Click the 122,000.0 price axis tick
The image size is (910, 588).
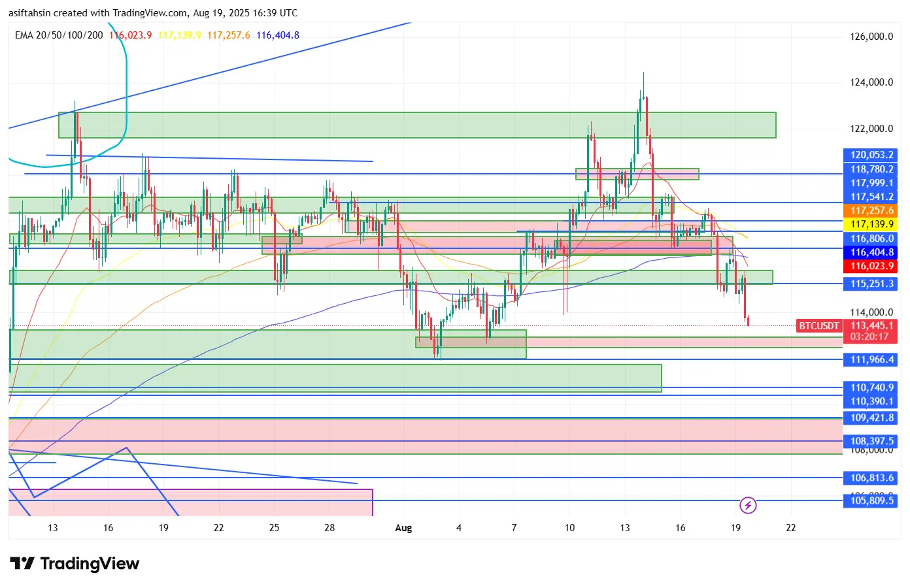pyautogui.click(x=871, y=129)
